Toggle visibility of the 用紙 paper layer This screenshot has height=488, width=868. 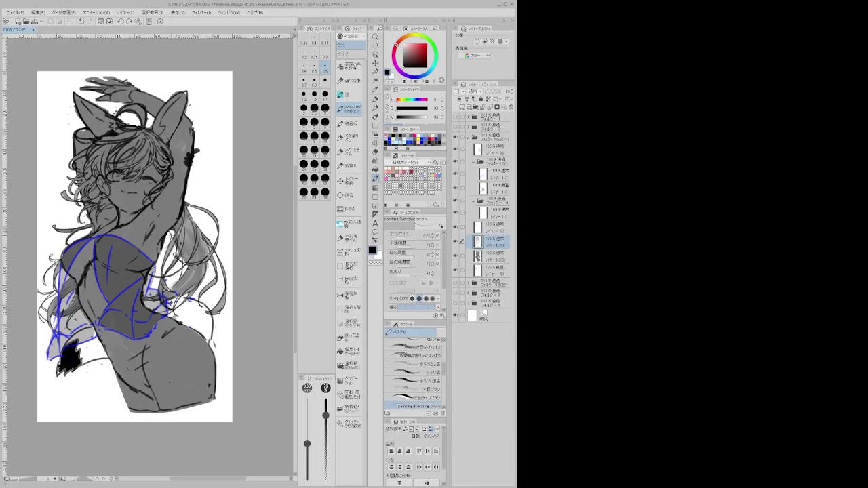[x=455, y=314]
